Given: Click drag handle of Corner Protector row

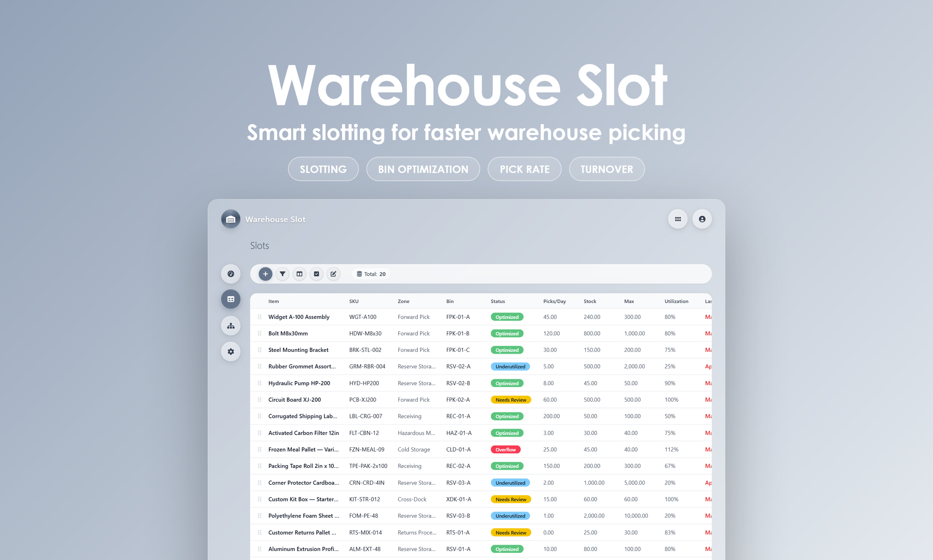Looking at the screenshot, I should click(x=259, y=483).
